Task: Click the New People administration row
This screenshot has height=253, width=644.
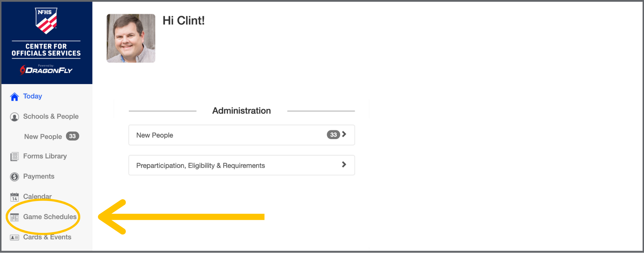Action: [x=228, y=135]
